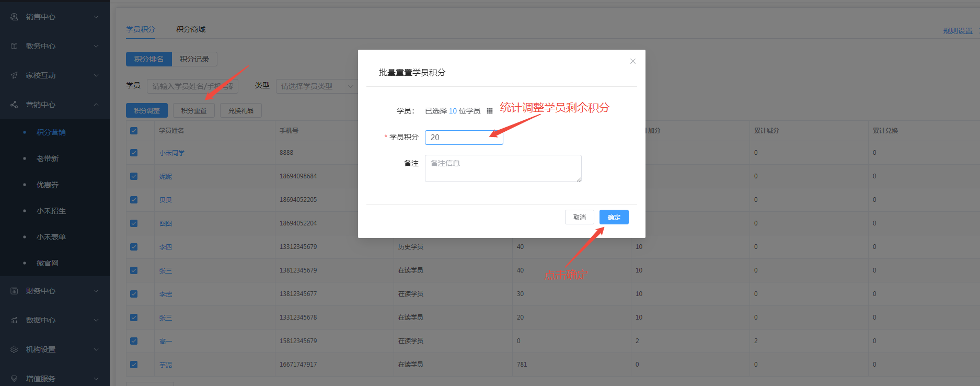Click the 手机号 column header

tap(289, 131)
